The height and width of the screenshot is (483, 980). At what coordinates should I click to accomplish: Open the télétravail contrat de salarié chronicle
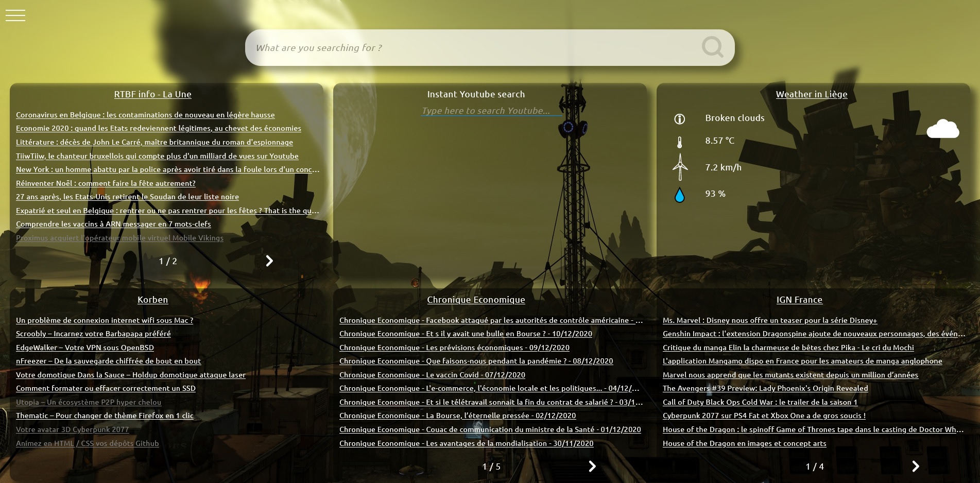pos(491,402)
